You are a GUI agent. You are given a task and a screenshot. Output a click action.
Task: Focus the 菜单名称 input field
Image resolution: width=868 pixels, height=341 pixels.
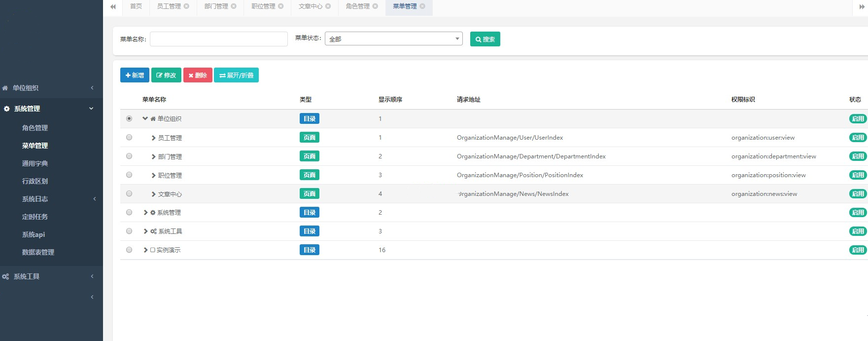(x=218, y=39)
